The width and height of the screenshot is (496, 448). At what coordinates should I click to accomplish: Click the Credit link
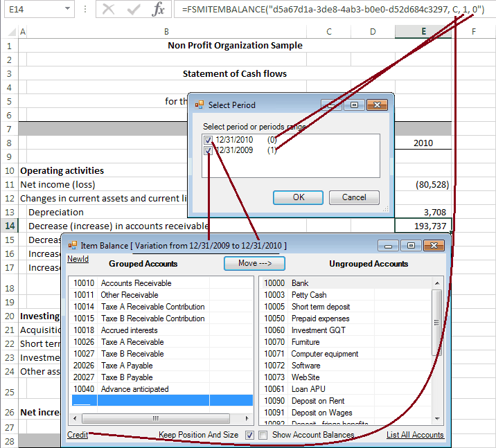tap(78, 435)
